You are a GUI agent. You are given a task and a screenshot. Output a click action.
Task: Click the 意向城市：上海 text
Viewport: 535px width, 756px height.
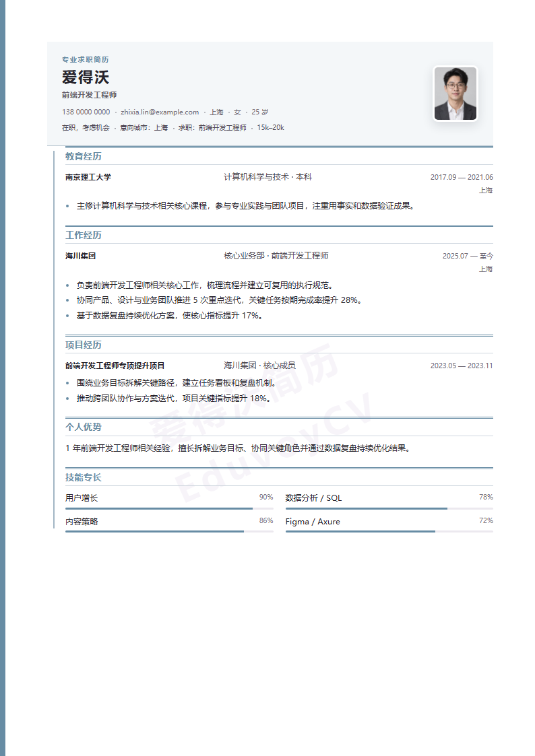(144, 128)
